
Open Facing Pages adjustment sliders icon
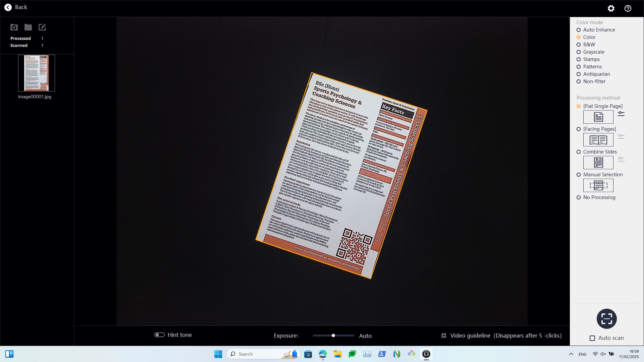621,136
